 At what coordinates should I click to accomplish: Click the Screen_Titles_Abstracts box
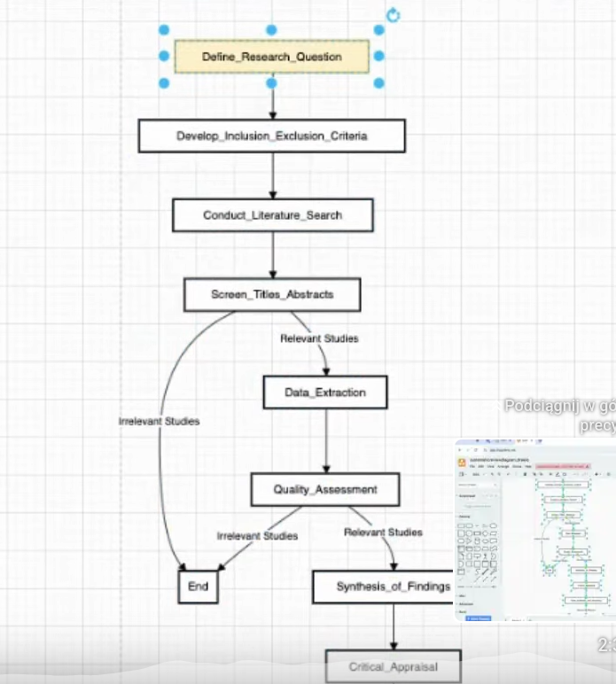point(271,294)
